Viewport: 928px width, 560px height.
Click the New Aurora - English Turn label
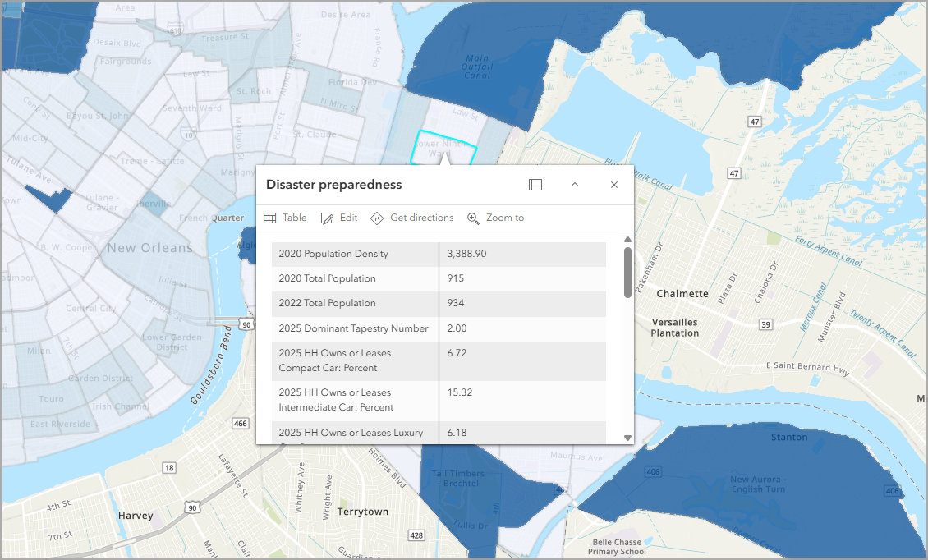758,484
